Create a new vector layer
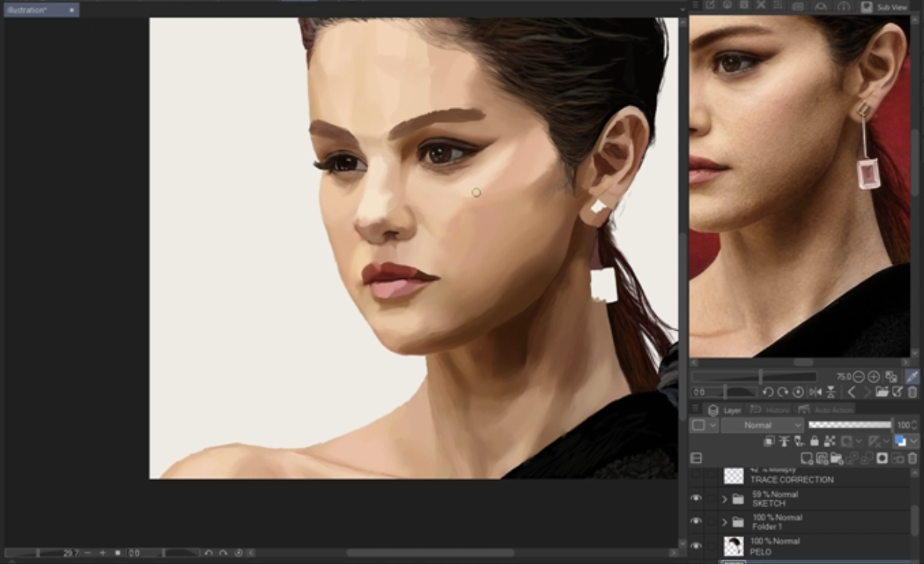924x564 pixels. pyautogui.click(x=823, y=458)
